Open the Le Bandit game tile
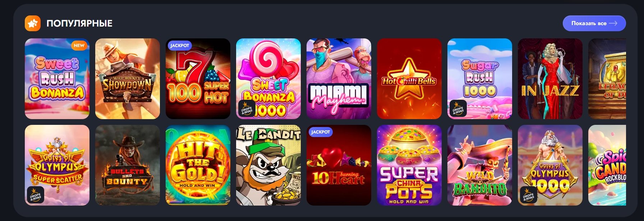This screenshot has height=221, width=644. [x=268, y=165]
